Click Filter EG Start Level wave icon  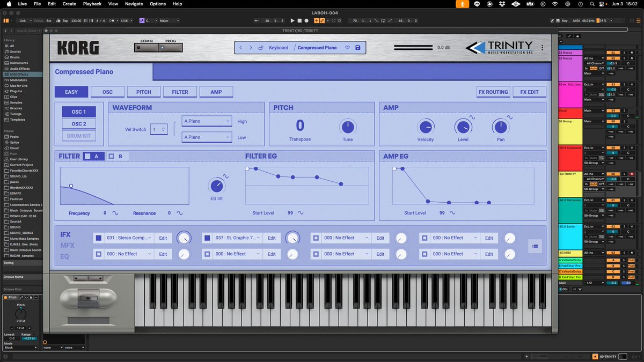(301, 213)
